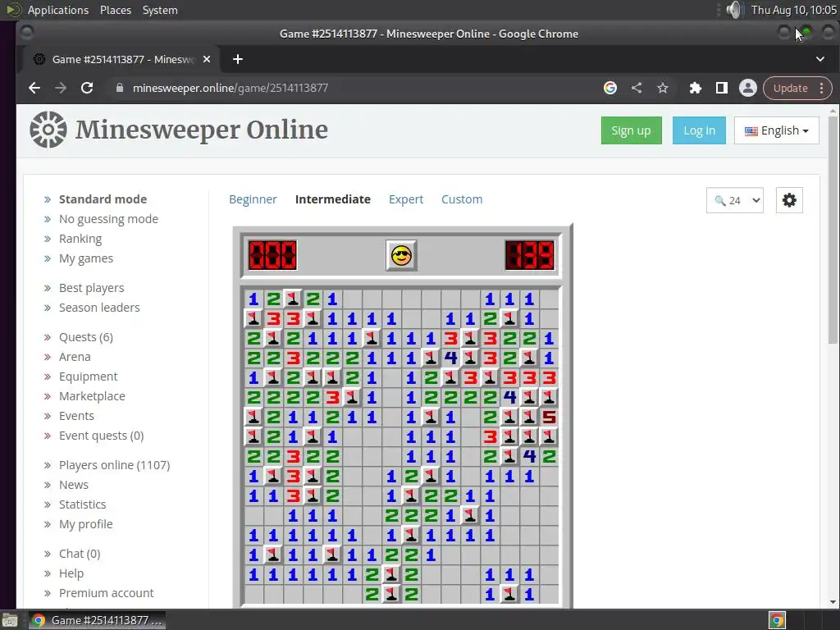Image resolution: width=840 pixels, height=630 pixels.
Task: Open My games link
Action: pos(85,258)
